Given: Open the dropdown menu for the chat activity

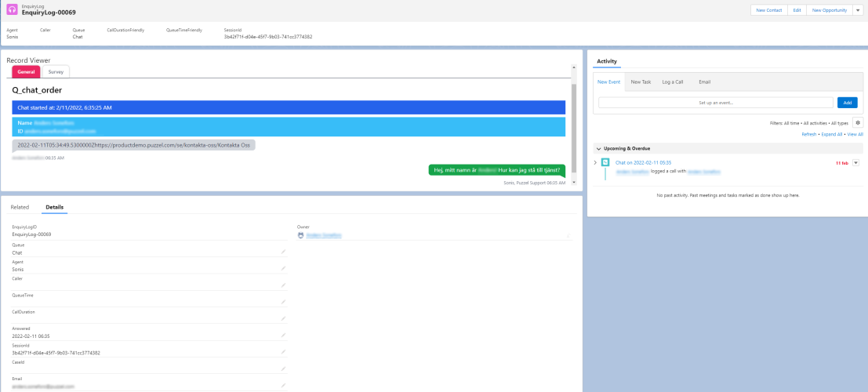Looking at the screenshot, I should [856, 162].
